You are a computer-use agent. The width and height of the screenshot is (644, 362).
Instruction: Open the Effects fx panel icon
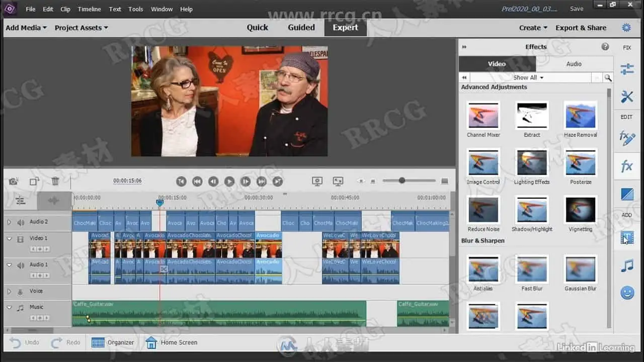627,166
